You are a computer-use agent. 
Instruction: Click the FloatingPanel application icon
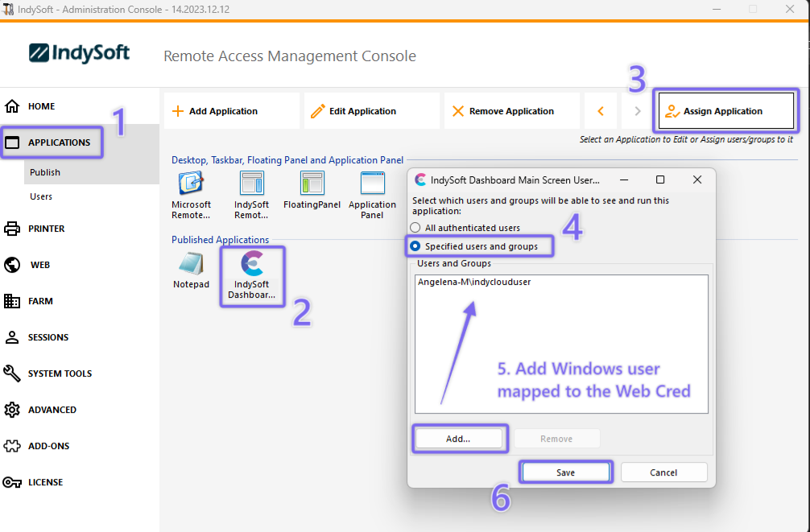(312, 184)
